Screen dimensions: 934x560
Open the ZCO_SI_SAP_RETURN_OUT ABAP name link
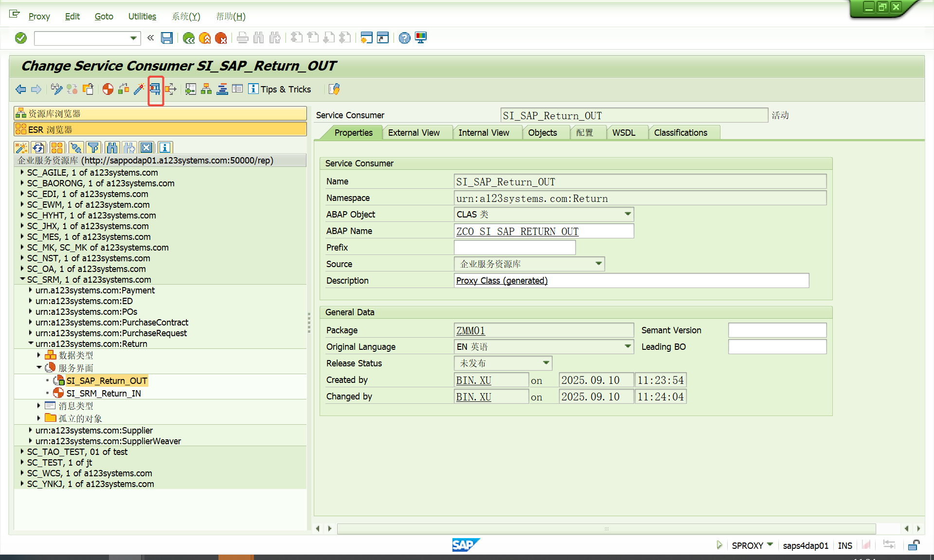click(517, 232)
